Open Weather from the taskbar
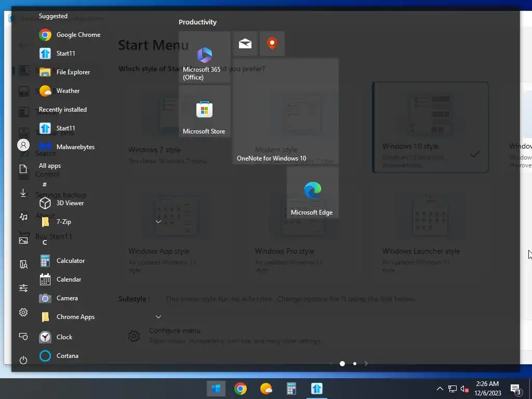The height and width of the screenshot is (399, 532). (266, 389)
